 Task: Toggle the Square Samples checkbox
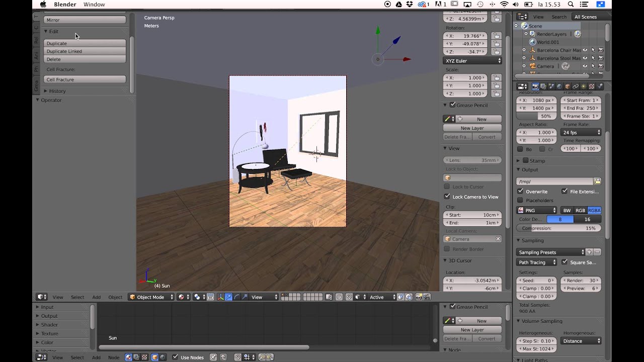click(565, 262)
